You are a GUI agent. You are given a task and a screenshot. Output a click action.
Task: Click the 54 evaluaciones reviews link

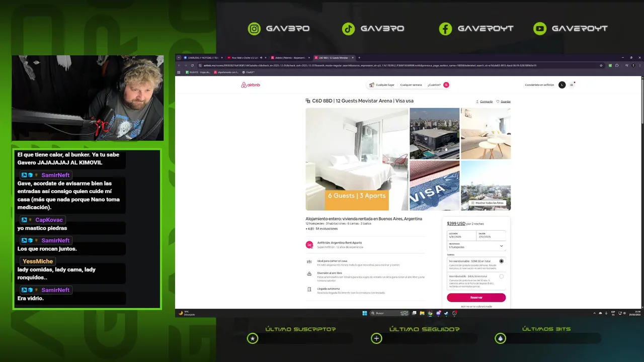click(327, 229)
